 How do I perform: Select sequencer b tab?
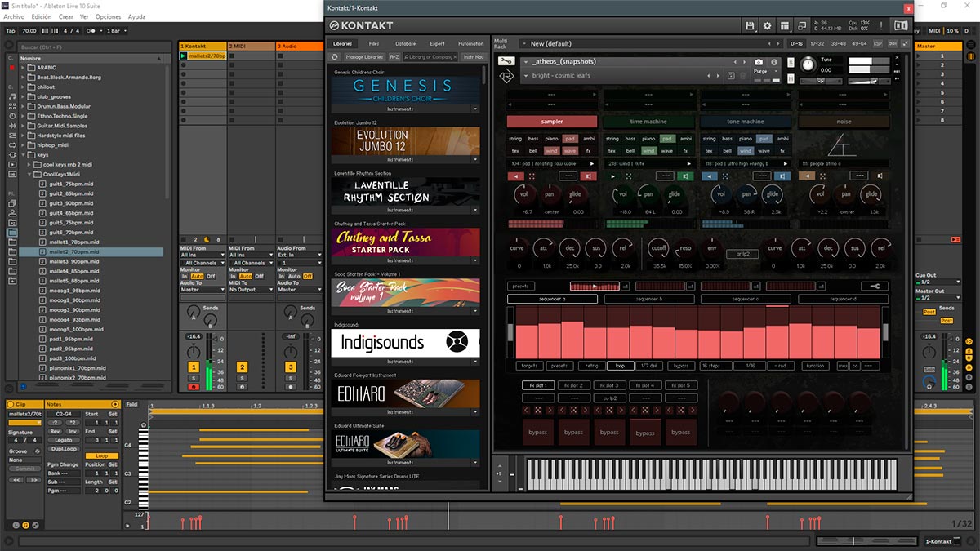click(x=649, y=300)
